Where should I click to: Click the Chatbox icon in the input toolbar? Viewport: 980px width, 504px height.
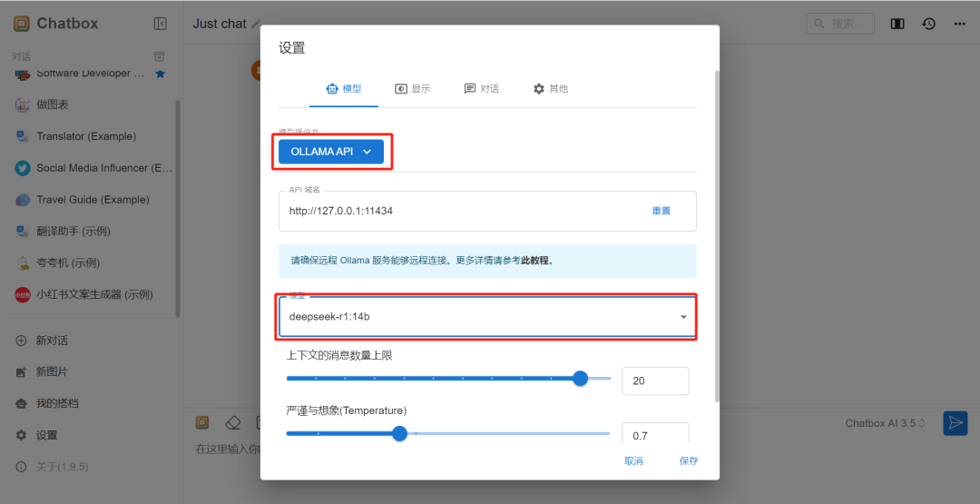pos(201,422)
